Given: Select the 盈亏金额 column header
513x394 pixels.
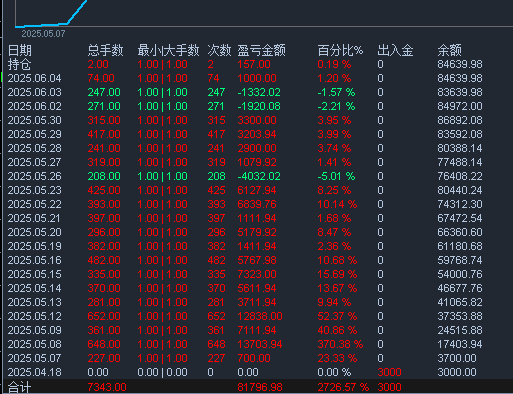Looking at the screenshot, I should 261,50.
